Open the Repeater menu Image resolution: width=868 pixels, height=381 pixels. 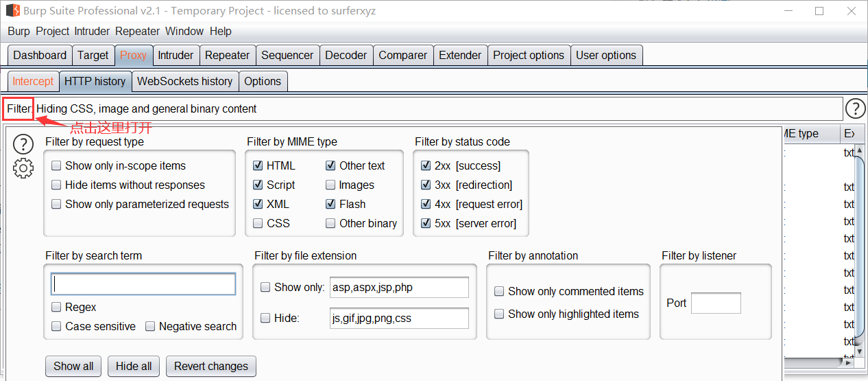(x=137, y=32)
